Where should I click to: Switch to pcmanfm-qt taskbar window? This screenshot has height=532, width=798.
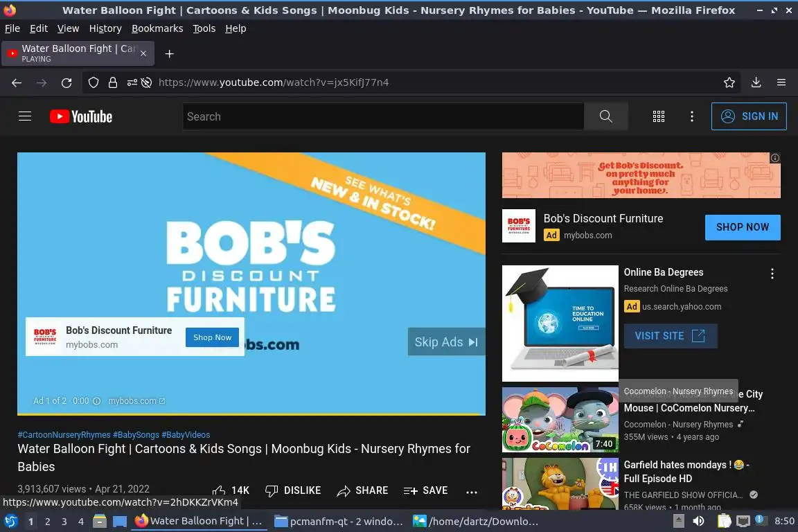coord(339,522)
